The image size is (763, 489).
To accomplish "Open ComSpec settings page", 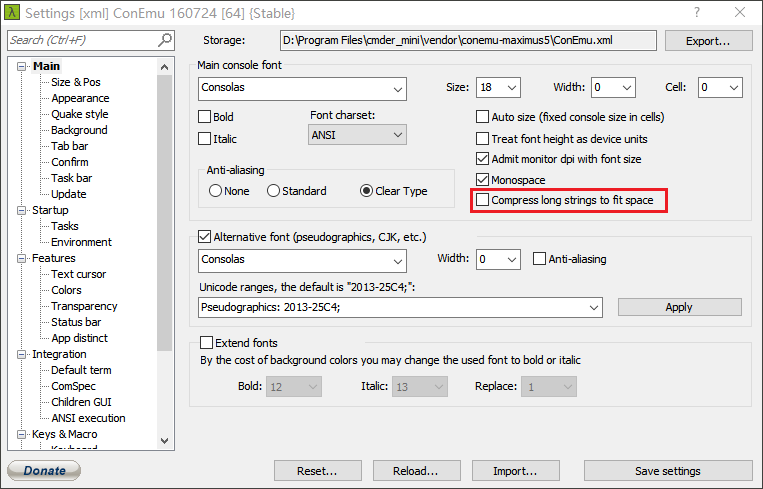I will pyautogui.click(x=73, y=386).
